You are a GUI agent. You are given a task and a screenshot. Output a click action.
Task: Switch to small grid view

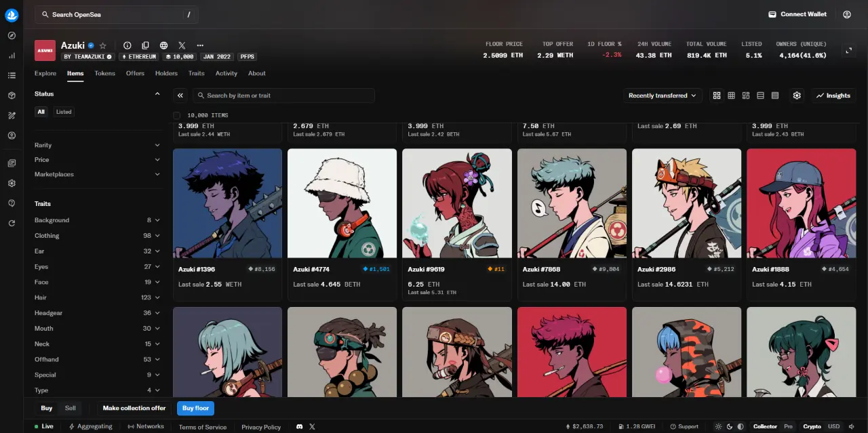coord(731,96)
